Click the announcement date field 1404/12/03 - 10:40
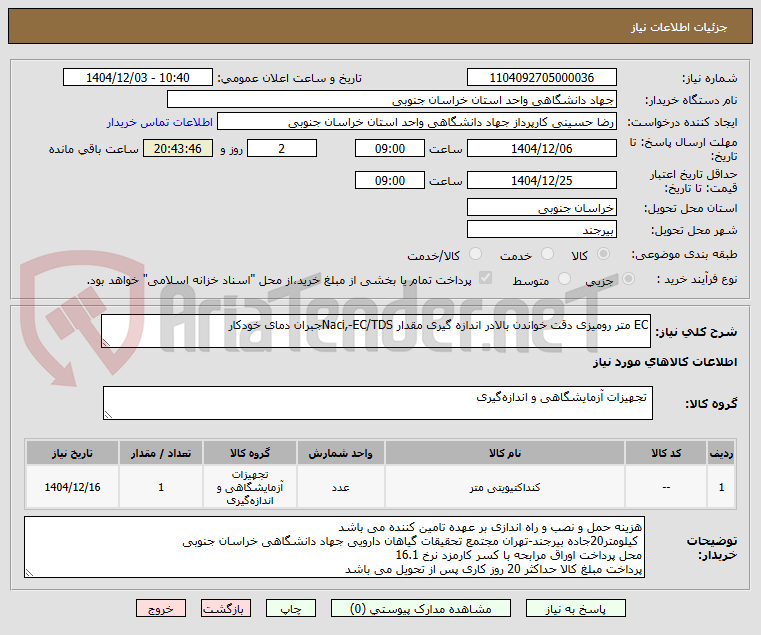Image resolution: width=761 pixels, height=635 pixels. pos(138,78)
